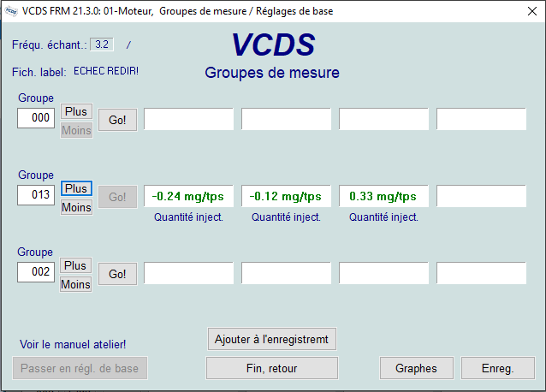Click Plus for group 013

click(x=76, y=188)
